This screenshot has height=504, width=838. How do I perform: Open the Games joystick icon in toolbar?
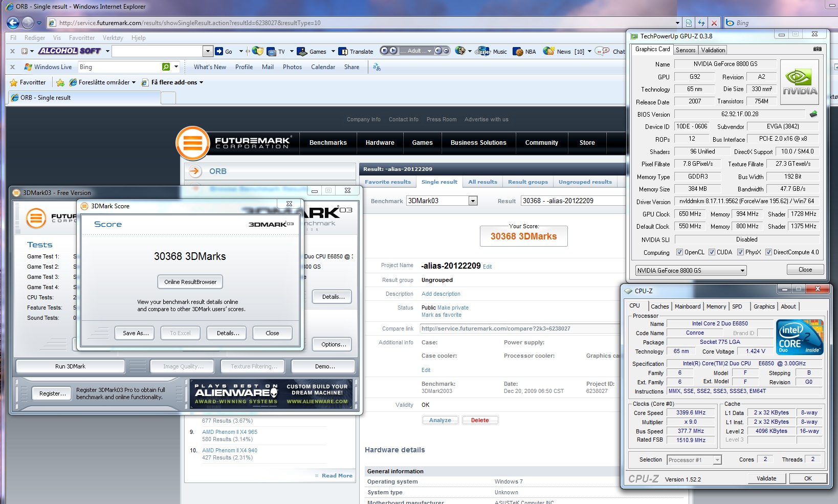coord(302,51)
